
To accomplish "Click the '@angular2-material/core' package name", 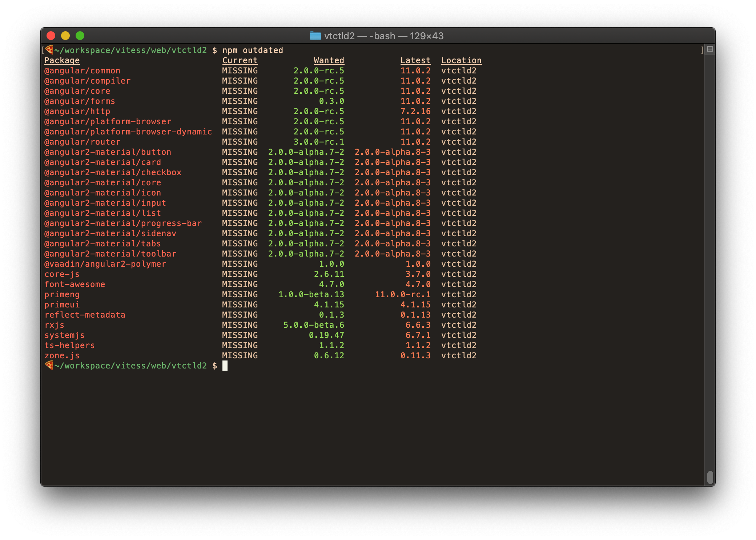I will coord(103,182).
